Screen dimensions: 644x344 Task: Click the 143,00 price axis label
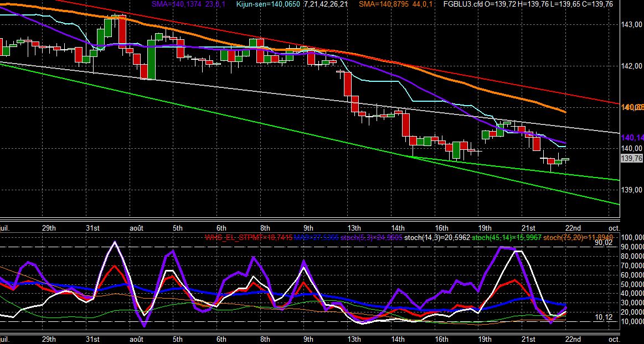(x=632, y=25)
